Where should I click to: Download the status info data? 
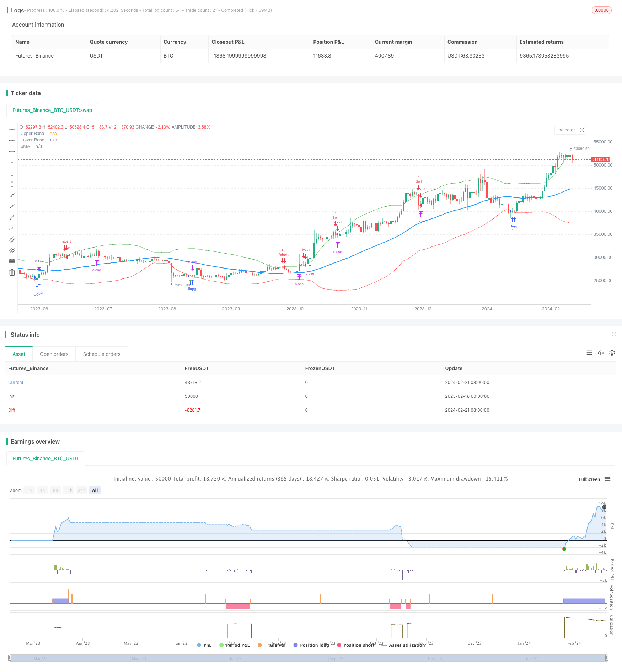point(601,353)
